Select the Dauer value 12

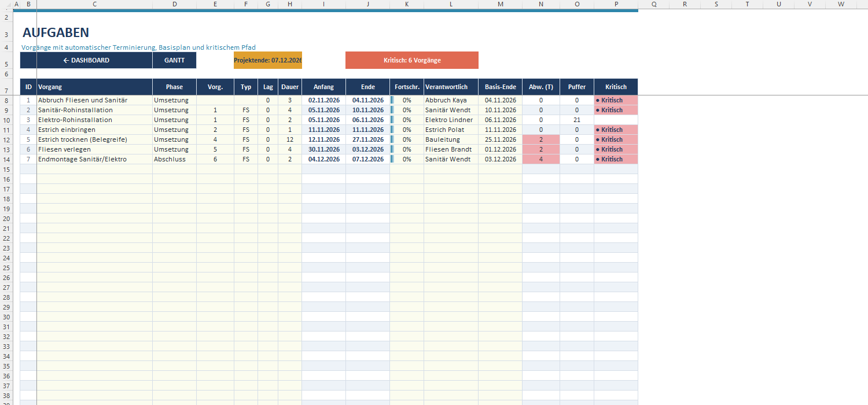tap(290, 139)
